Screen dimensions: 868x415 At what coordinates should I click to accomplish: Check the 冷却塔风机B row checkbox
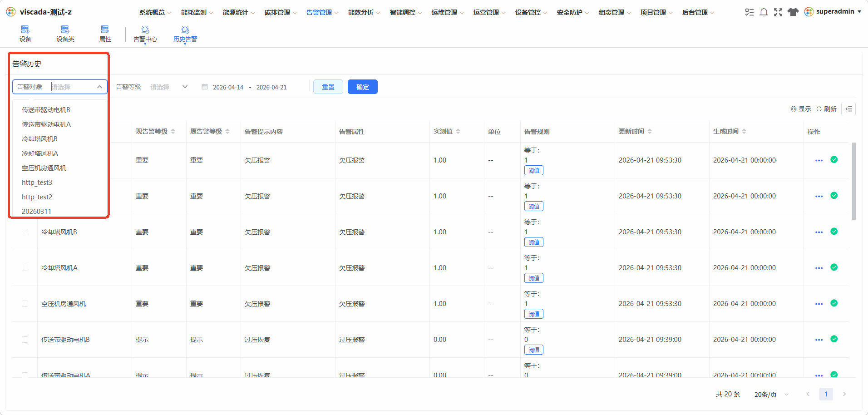tap(25, 232)
